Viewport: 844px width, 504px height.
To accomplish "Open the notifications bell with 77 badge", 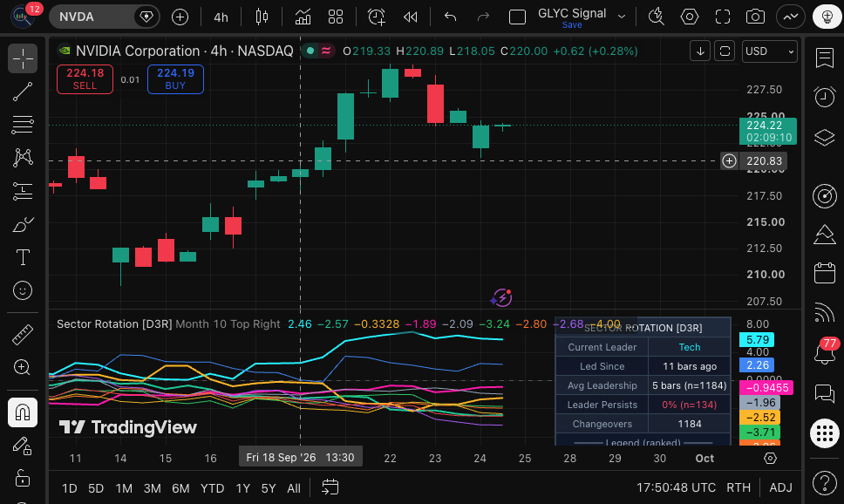I will [824, 352].
